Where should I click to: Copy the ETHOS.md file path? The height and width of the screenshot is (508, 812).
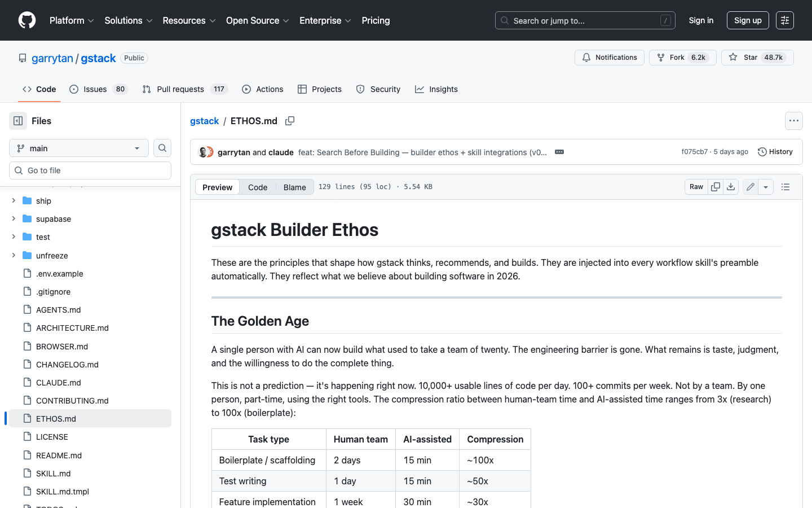(x=290, y=121)
